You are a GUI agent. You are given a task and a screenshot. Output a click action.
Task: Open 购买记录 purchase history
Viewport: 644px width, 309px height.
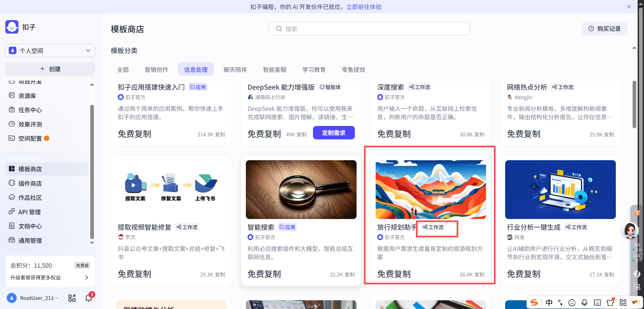pyautogui.click(x=604, y=29)
